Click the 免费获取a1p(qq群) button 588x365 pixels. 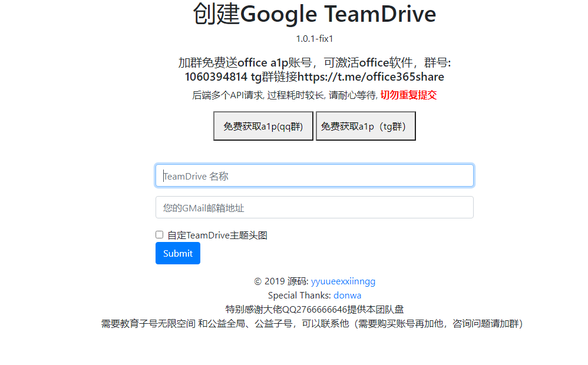click(x=263, y=126)
